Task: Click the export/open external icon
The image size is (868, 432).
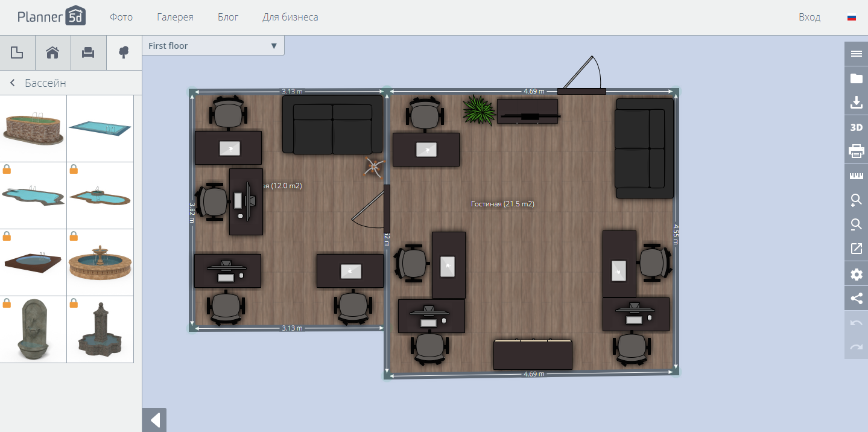Action: (856, 249)
